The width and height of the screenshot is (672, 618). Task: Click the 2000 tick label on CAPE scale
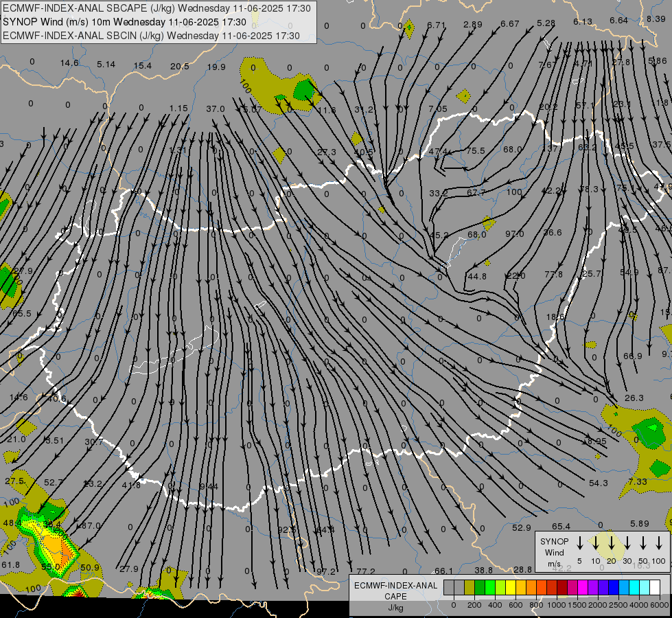[597, 605]
